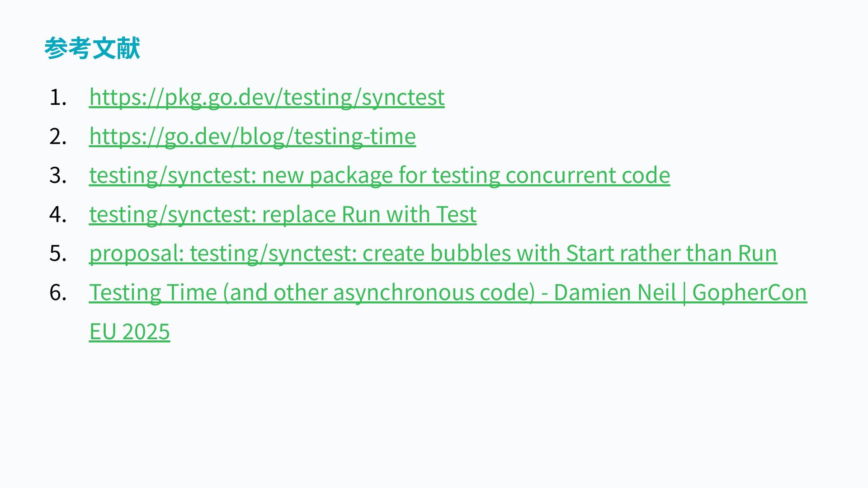Open 'testing/synctest: replace Run with Test' link
The image size is (868, 488).
pyautogui.click(x=283, y=214)
